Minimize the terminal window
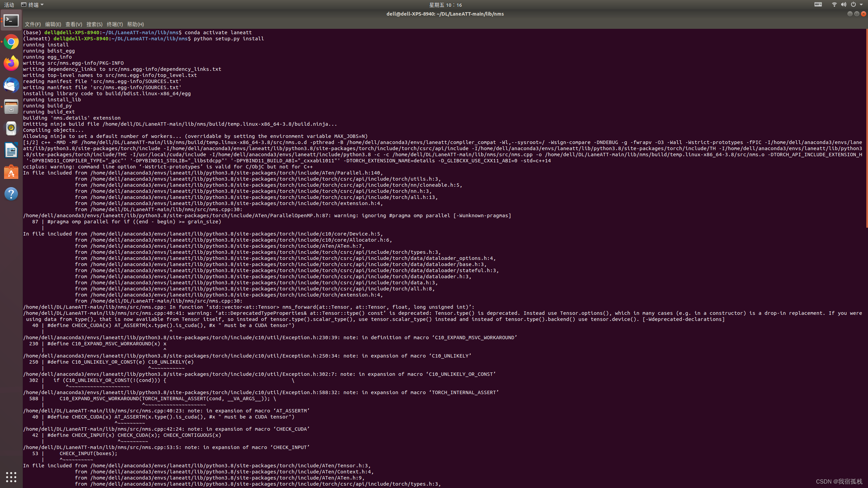Image resolution: width=868 pixels, height=488 pixels. (850, 14)
